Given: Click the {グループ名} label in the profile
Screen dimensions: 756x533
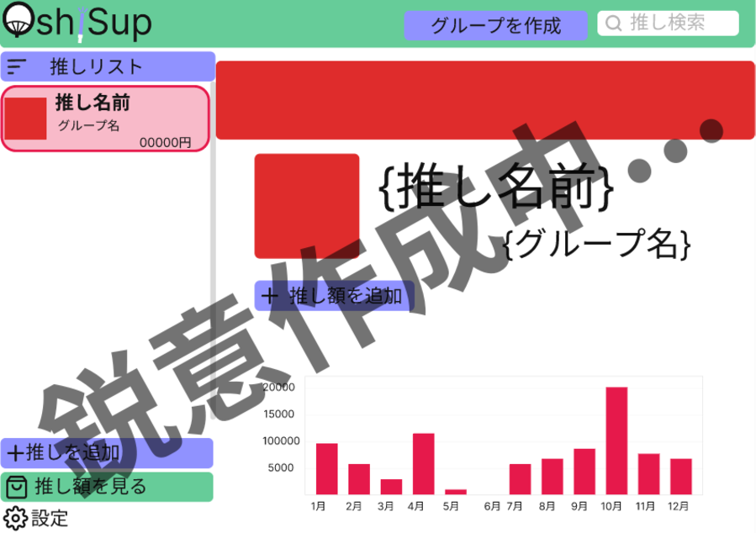Looking at the screenshot, I should click(597, 244).
